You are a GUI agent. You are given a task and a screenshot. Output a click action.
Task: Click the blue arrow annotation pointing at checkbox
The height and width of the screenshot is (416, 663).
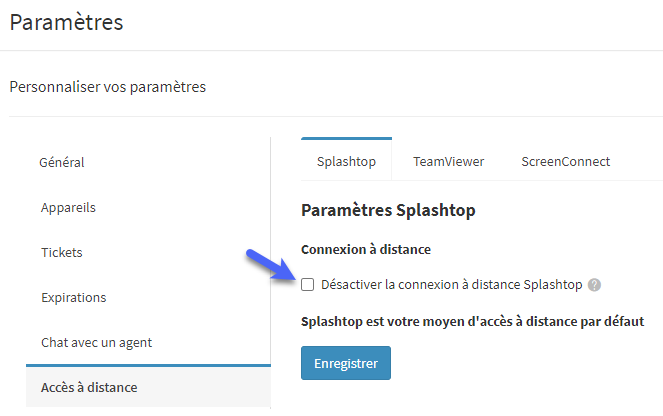coord(271,265)
